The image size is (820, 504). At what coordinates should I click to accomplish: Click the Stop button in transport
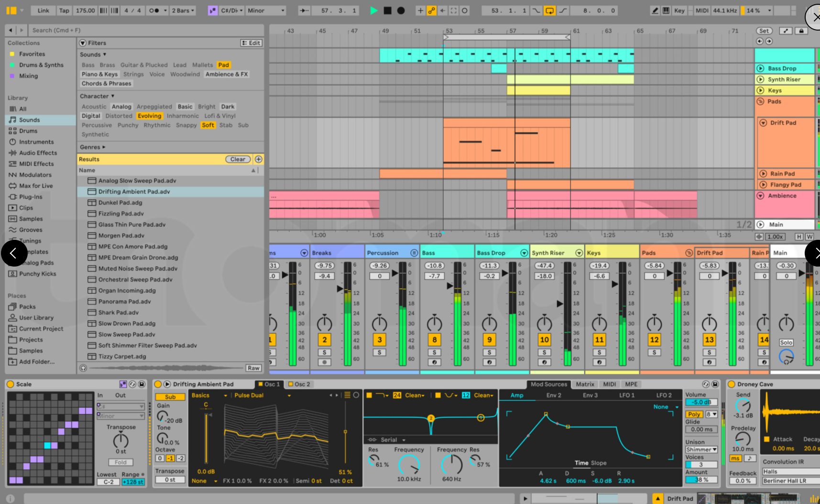[x=387, y=11]
